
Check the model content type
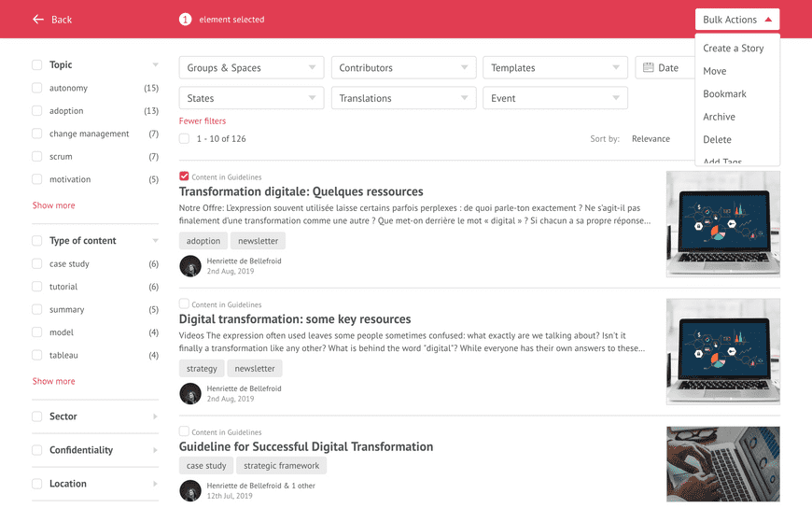36,332
